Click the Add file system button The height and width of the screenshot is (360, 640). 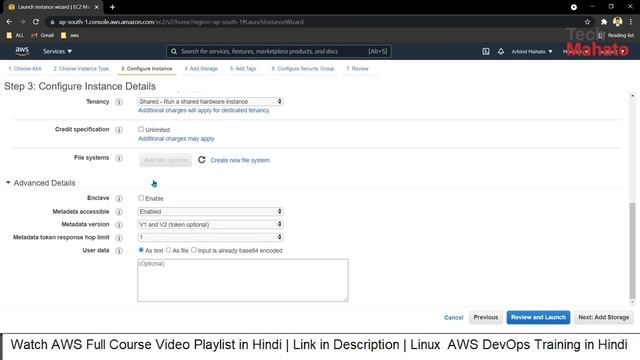point(165,160)
